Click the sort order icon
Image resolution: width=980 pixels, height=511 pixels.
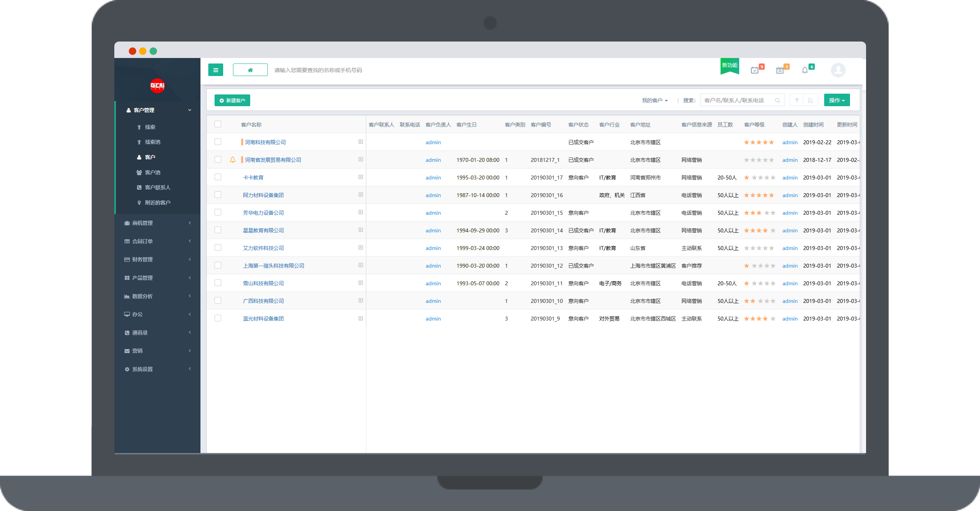pos(810,101)
